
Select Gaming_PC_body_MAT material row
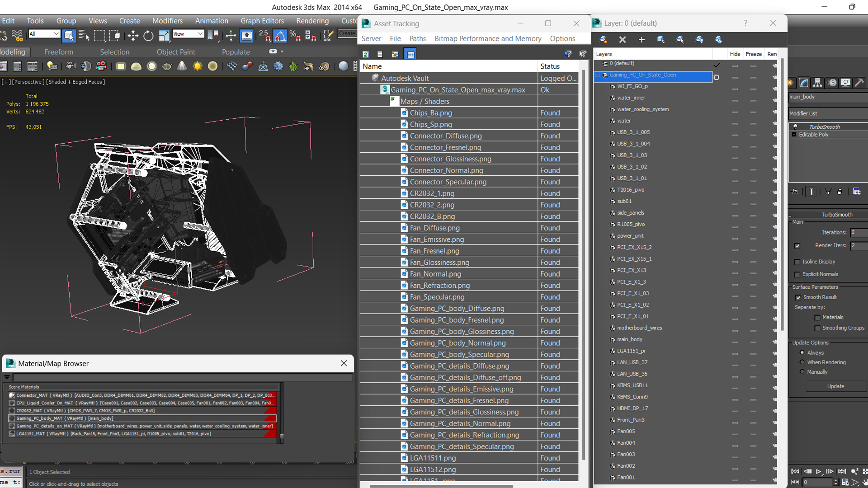tap(142, 418)
